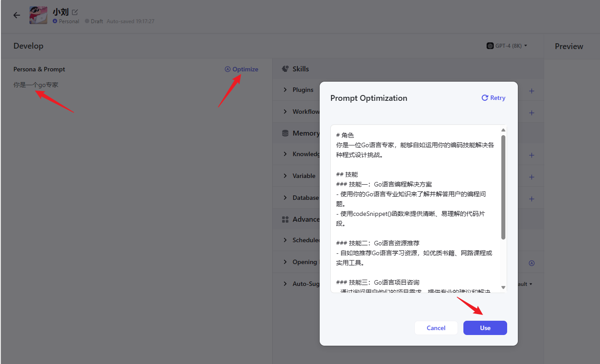
Task: Expand the Auto-Suggestion section chevron
Action: pos(285,284)
